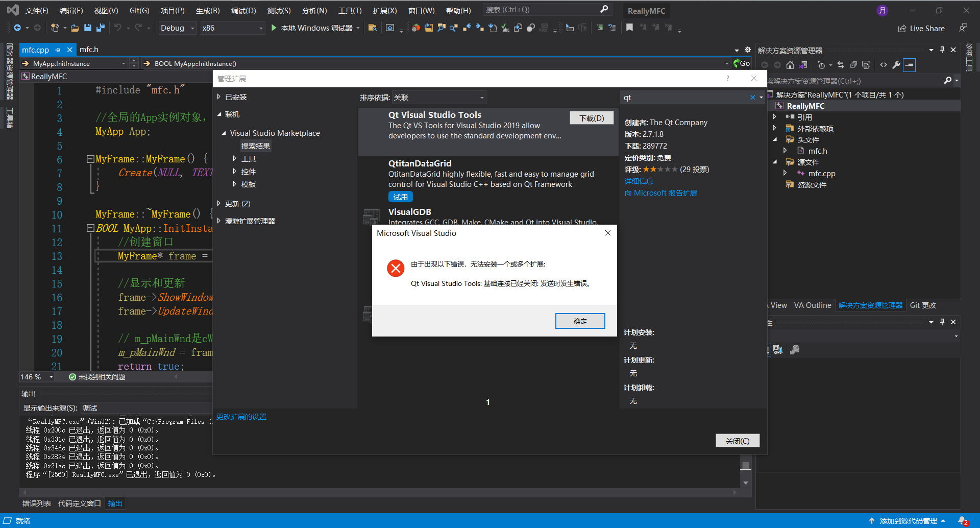Save the current file with floppy icon
This screenshot has height=528, width=980.
[88, 28]
